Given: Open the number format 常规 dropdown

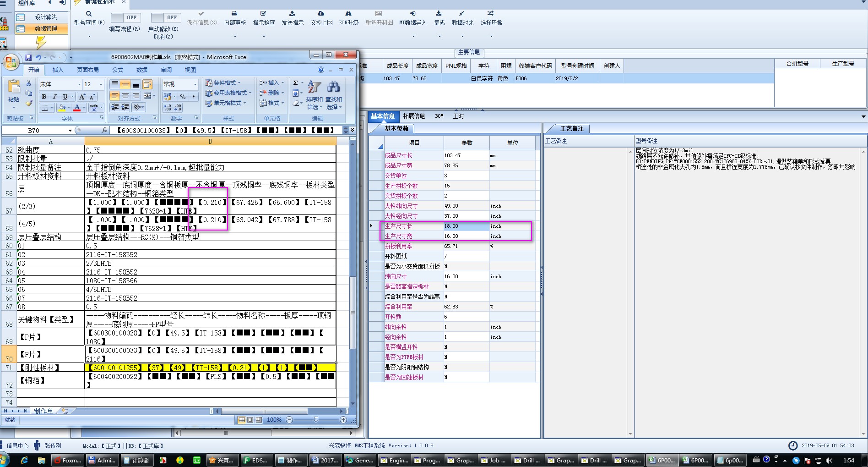Looking at the screenshot, I should (195, 84).
